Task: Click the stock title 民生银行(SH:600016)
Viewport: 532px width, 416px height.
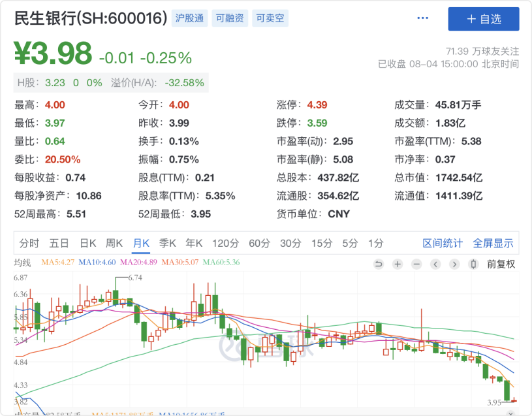Action: click(x=91, y=18)
